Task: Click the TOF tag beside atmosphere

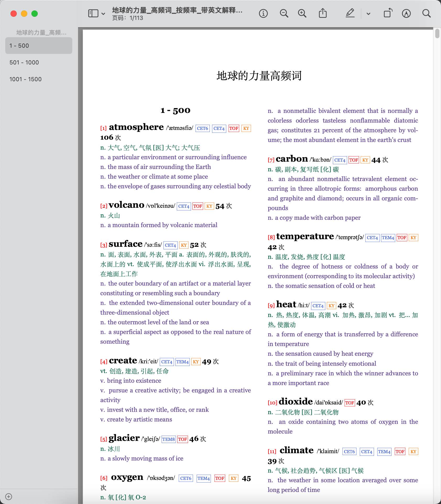Action: click(x=234, y=128)
